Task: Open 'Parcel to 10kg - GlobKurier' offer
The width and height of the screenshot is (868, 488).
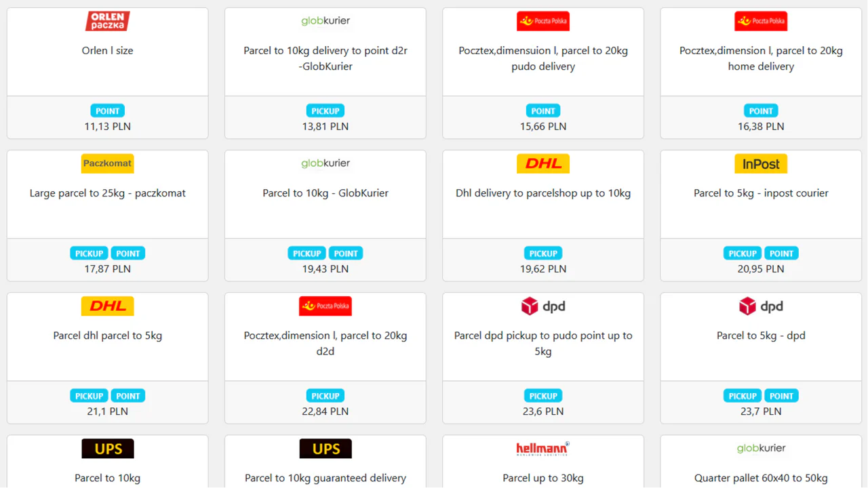Action: pos(325,193)
